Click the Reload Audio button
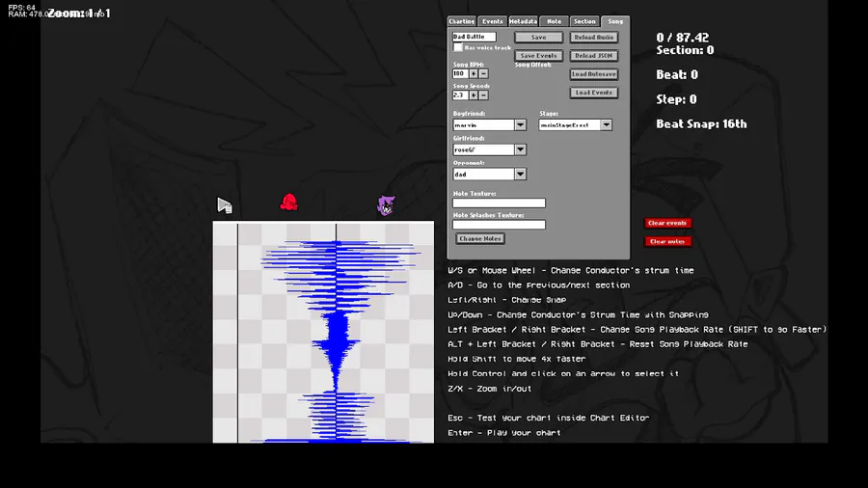 point(594,37)
